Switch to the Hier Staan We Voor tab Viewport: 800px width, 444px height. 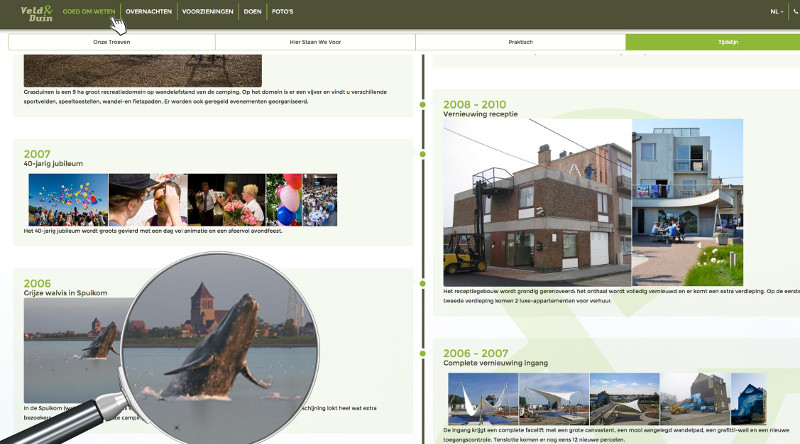[315, 42]
